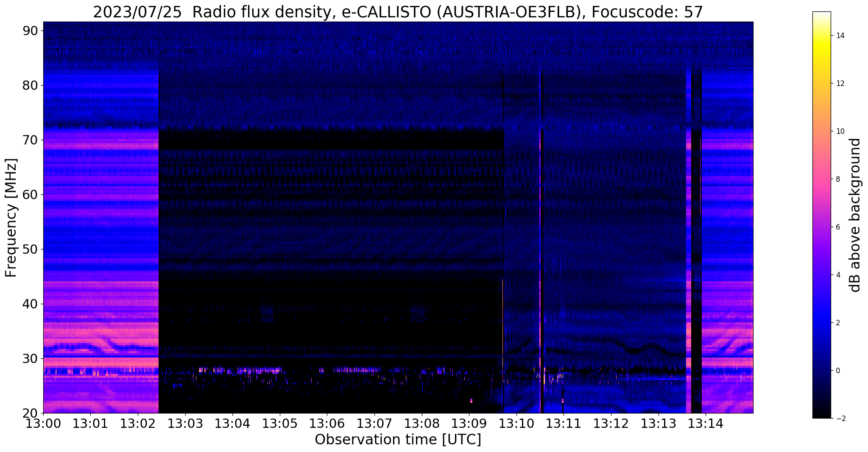
Task: Click the 13:08 time tick label
Action: pos(422,423)
